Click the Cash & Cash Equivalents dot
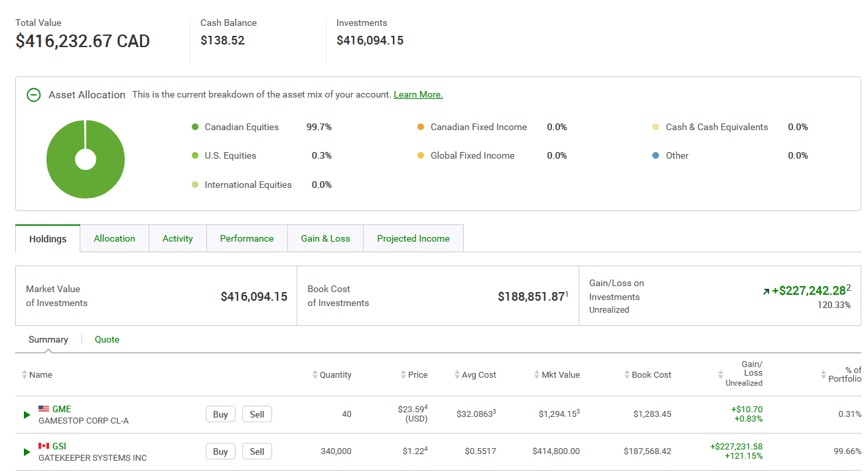The width and height of the screenshot is (868, 476). [x=656, y=127]
